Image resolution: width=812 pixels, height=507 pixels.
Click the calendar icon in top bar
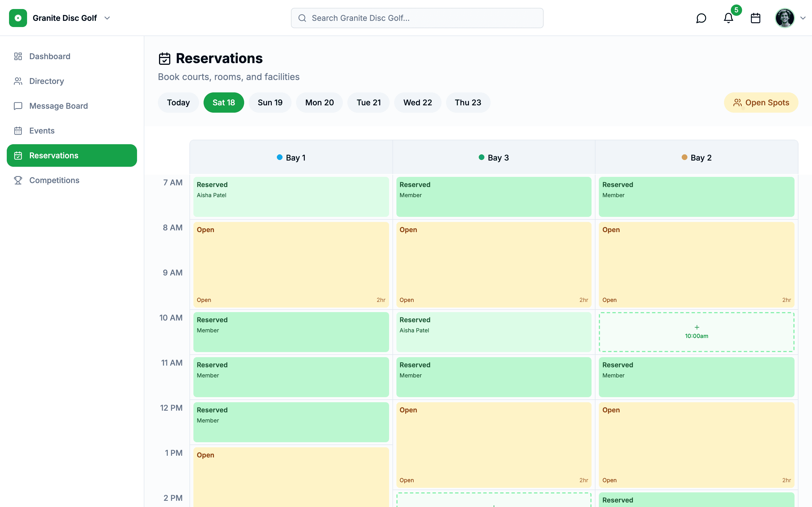point(755,18)
